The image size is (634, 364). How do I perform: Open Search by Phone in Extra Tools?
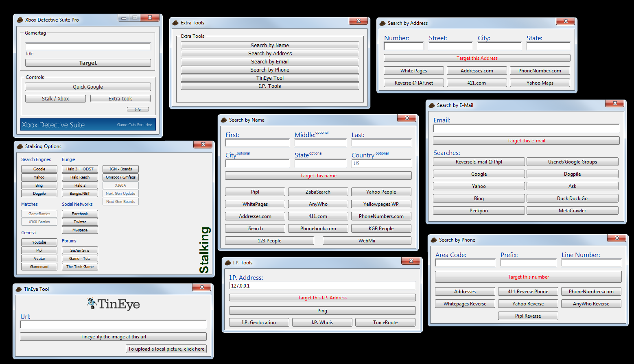point(270,70)
